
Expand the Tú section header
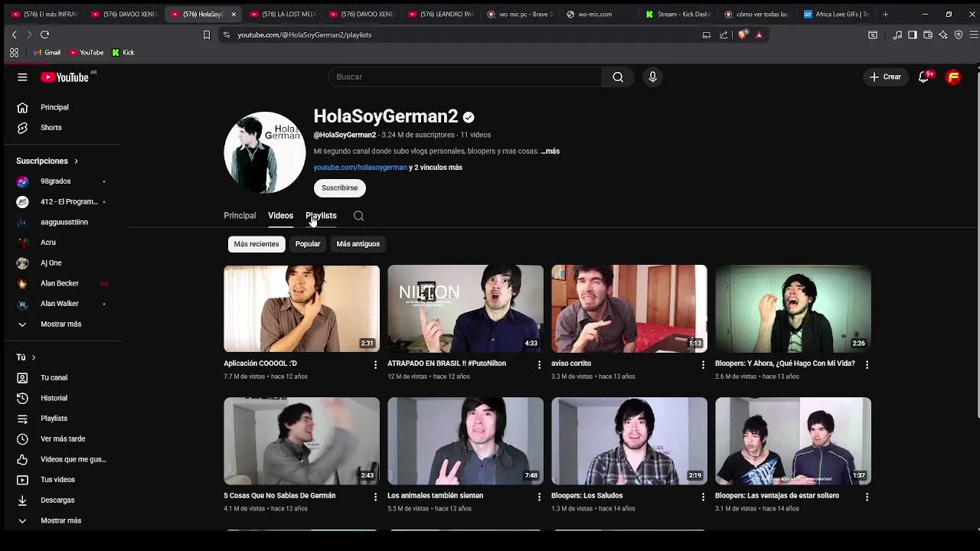(x=26, y=357)
